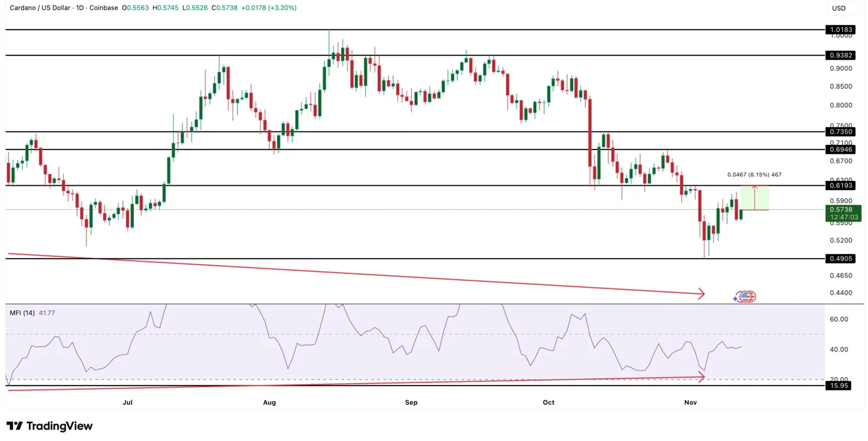The image size is (868, 441).
Task: Click the green price range measurement box
Action: (x=754, y=198)
